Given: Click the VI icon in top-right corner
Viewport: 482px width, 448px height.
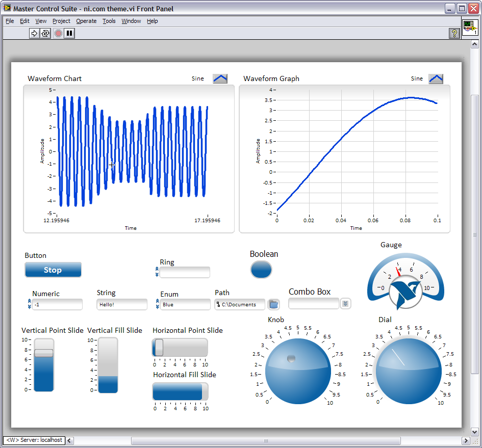Looking at the screenshot, I should [x=470, y=28].
